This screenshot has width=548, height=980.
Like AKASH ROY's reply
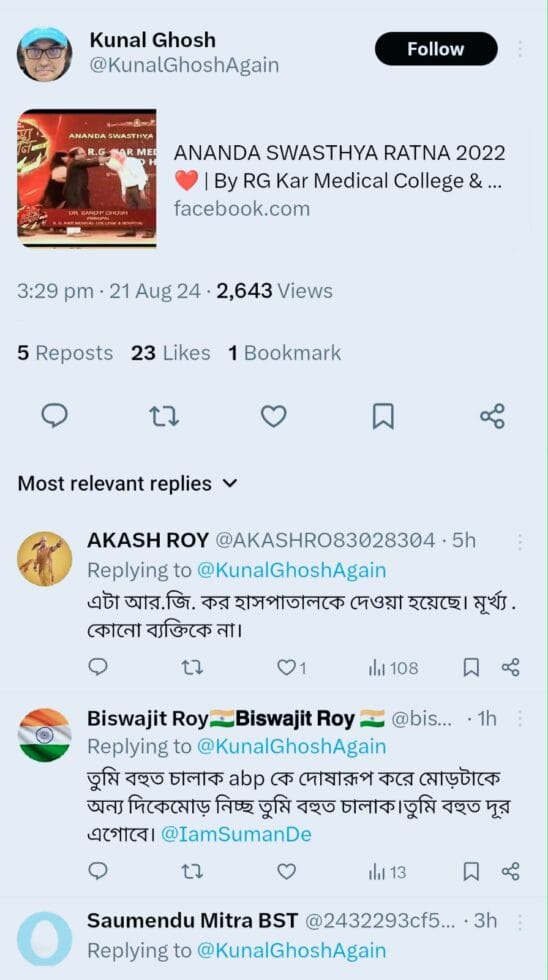coord(292,668)
